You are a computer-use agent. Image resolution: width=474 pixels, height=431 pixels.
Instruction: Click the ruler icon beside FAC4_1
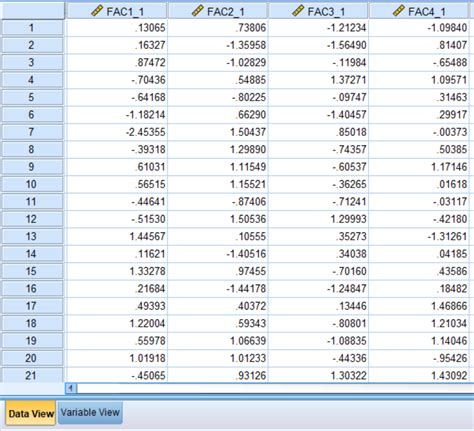[x=399, y=11]
